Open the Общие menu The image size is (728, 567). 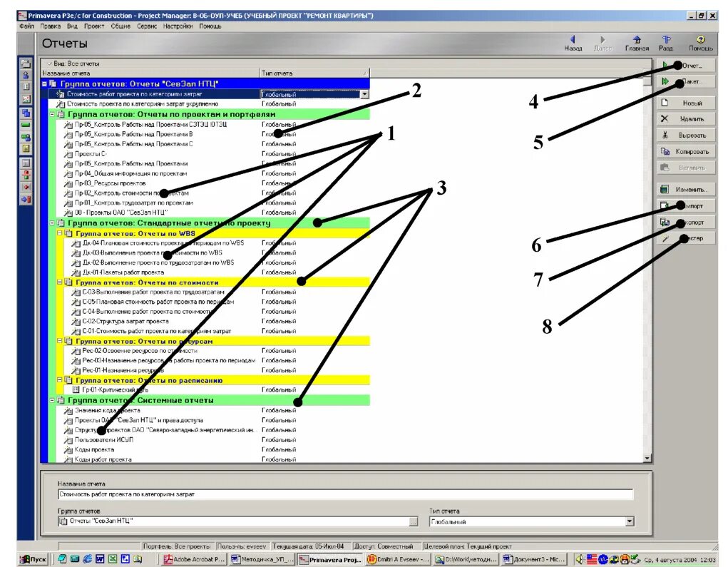121,26
